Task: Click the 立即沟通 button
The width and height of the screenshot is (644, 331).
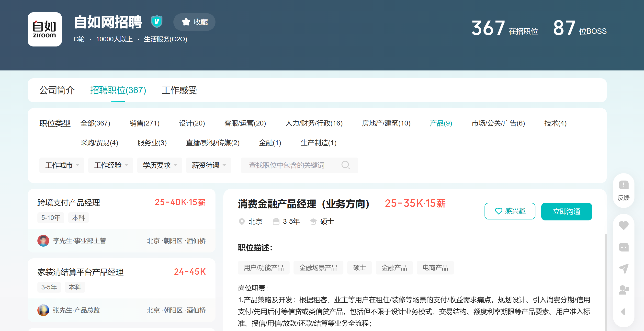Action: (x=566, y=212)
